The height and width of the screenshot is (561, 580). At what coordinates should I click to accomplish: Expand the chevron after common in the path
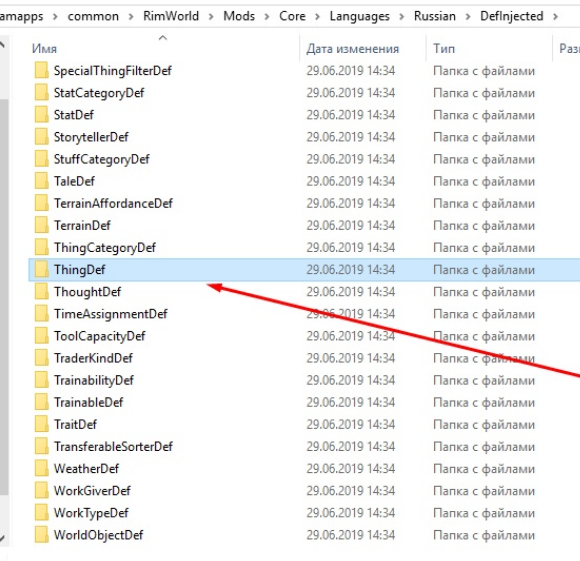(131, 17)
